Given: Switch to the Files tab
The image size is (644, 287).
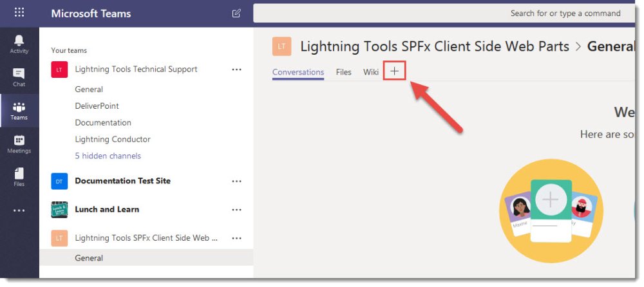Looking at the screenshot, I should tap(343, 72).
